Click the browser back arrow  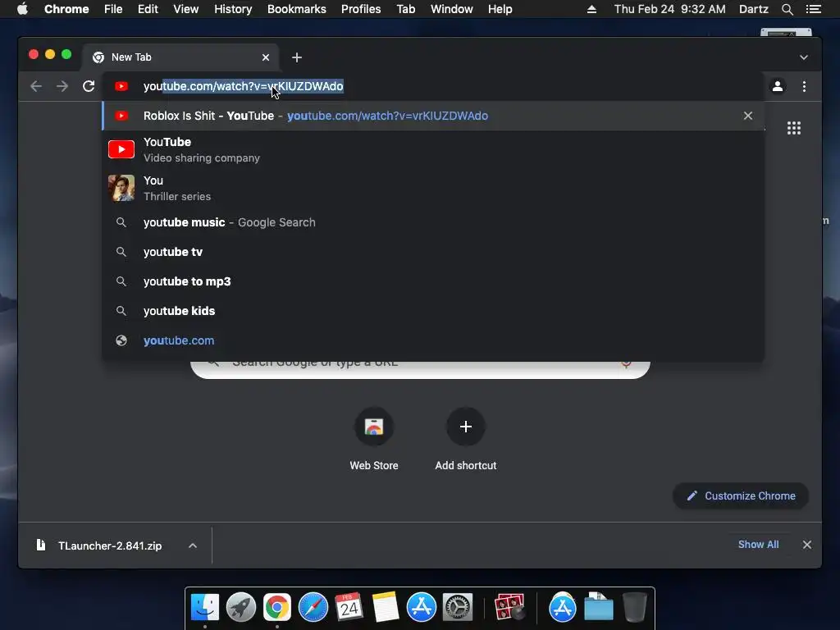pos(36,86)
